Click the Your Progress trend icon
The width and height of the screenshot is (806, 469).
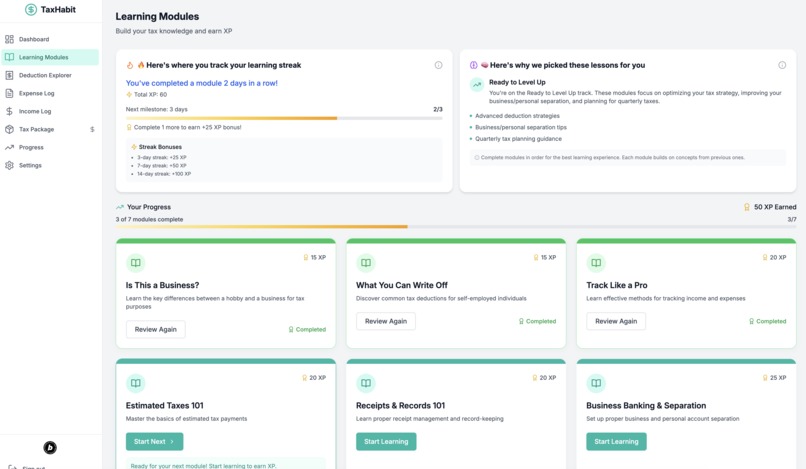[x=120, y=207]
